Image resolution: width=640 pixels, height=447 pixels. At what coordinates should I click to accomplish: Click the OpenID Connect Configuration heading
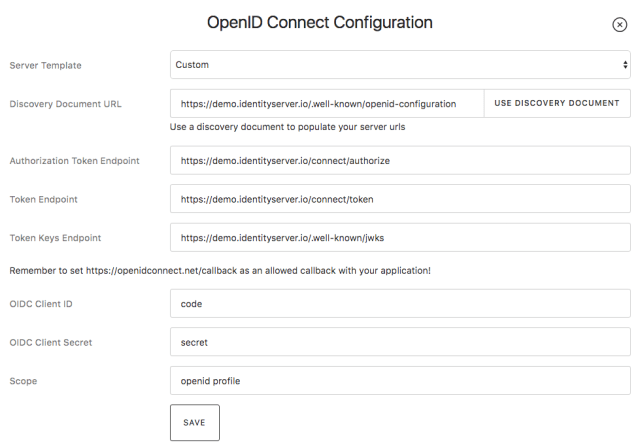coord(320,22)
